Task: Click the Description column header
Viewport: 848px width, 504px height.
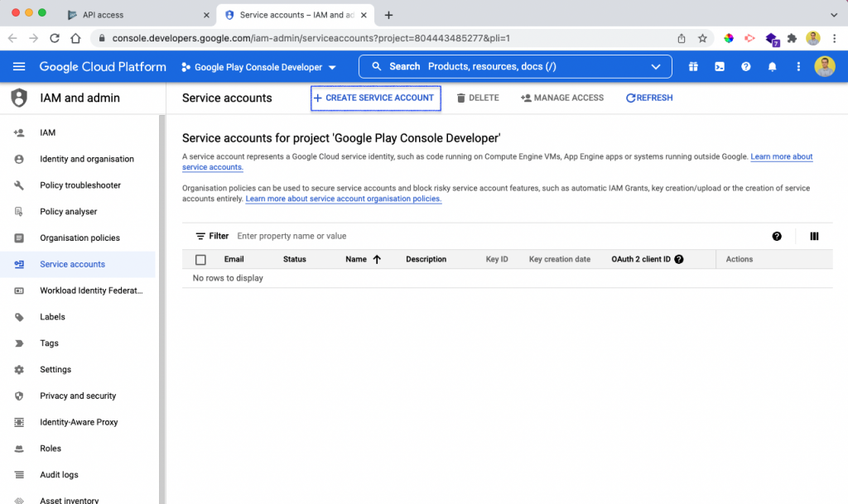Action: [x=426, y=259]
